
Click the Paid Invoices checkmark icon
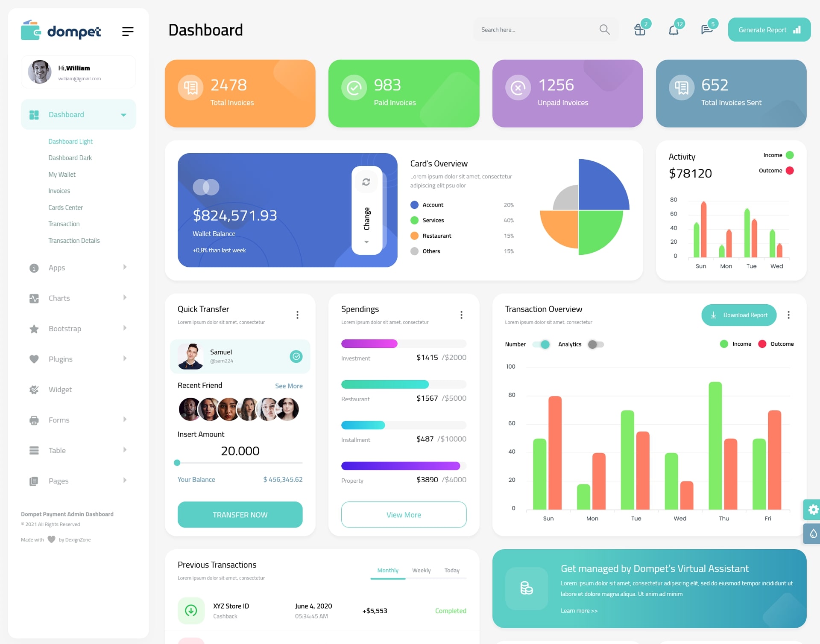pyautogui.click(x=352, y=87)
